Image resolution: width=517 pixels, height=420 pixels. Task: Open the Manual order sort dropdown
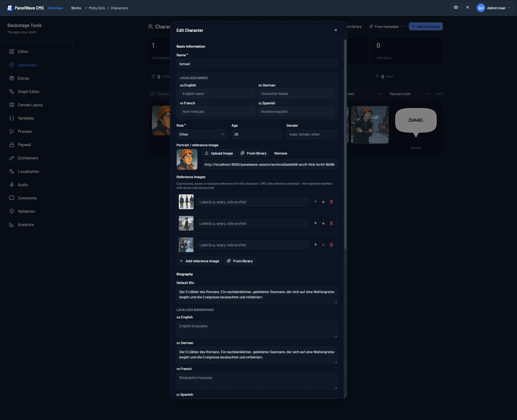coord(410,94)
